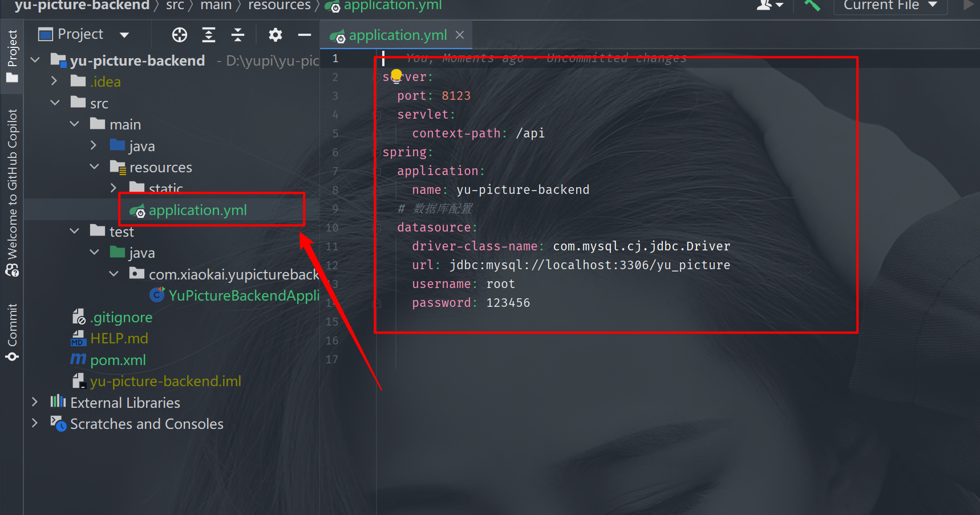Collapse the resources folder
The image size is (980, 515).
tap(95, 167)
